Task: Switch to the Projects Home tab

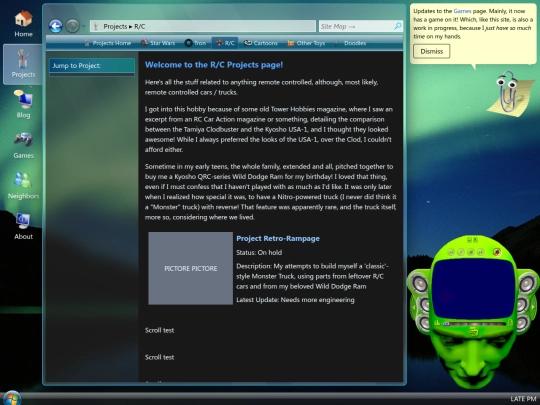Action: [107, 43]
